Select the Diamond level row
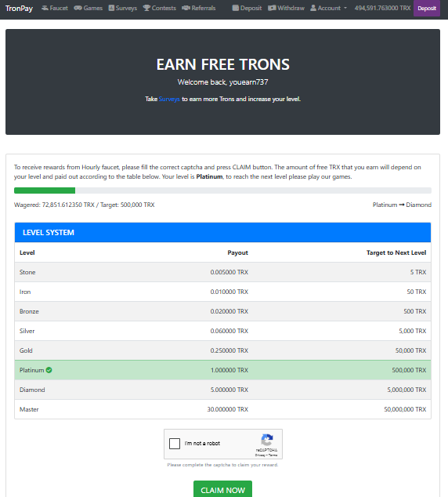 (222, 390)
